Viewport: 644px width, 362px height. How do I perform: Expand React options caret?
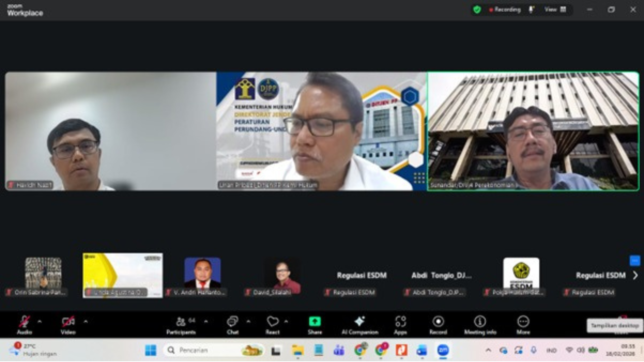(x=286, y=321)
